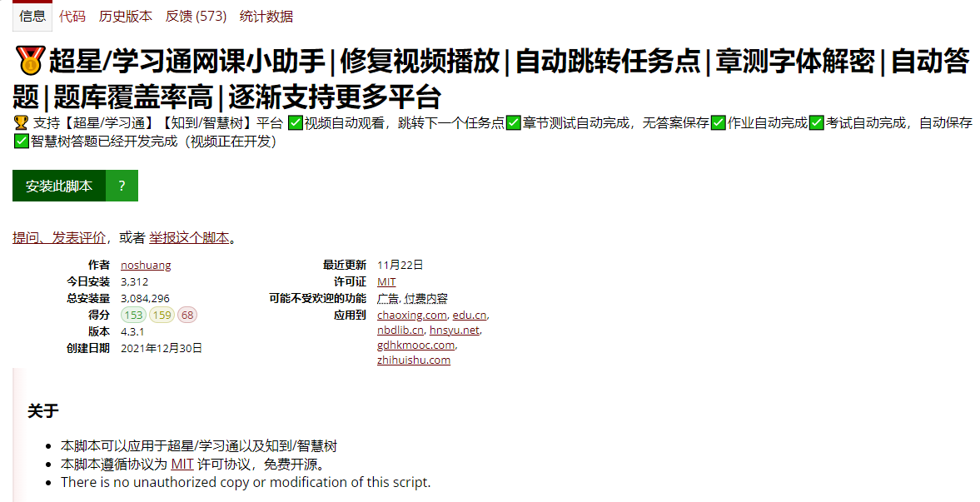980x502 pixels.
Task: Open the install help ? button
Action: pos(122,185)
